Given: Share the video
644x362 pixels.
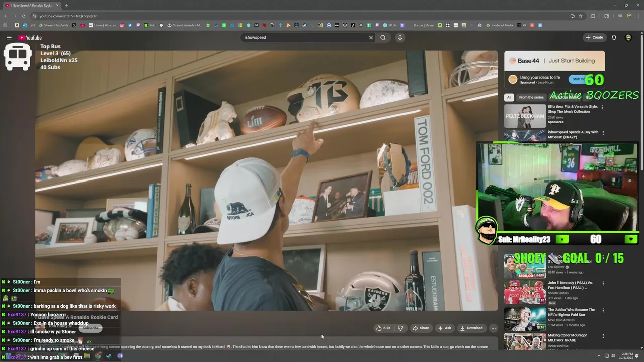Looking at the screenshot, I should point(421,328).
